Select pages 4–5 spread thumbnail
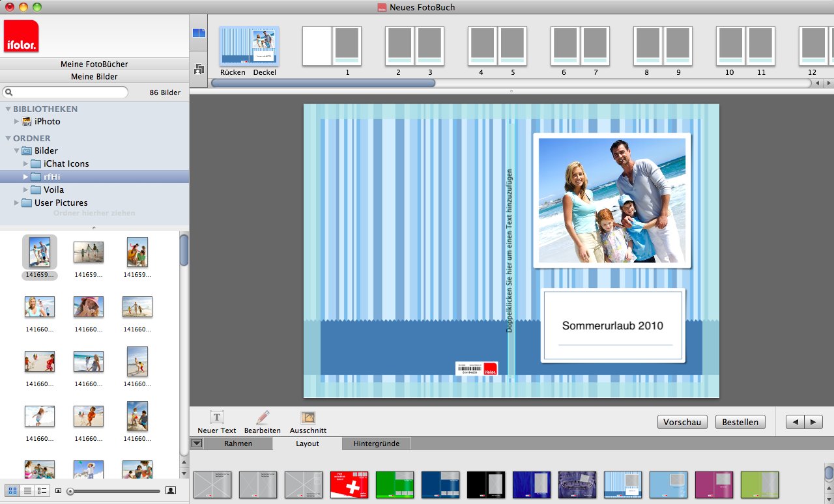This screenshot has height=504, width=834. [x=497, y=46]
